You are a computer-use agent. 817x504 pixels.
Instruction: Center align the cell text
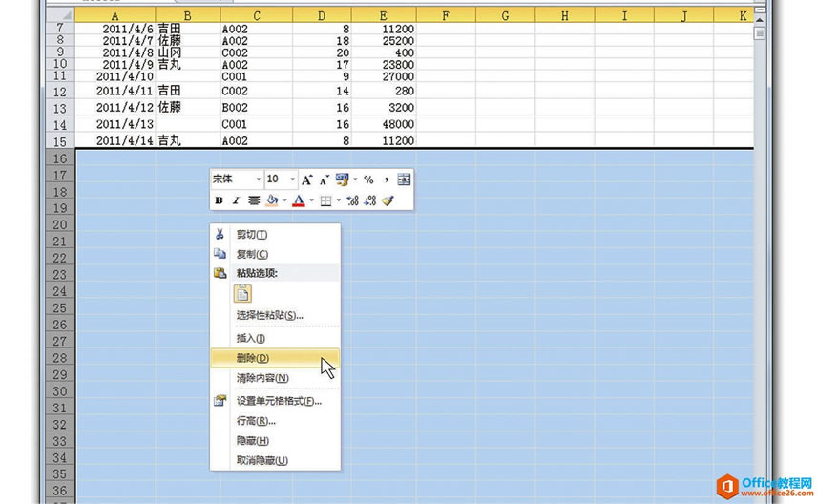(254, 200)
